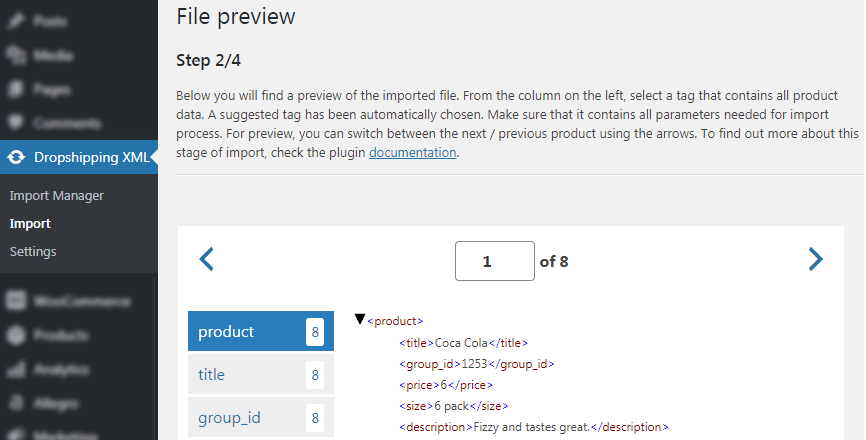Click the Posts pin icon in sidebar

tap(15, 21)
